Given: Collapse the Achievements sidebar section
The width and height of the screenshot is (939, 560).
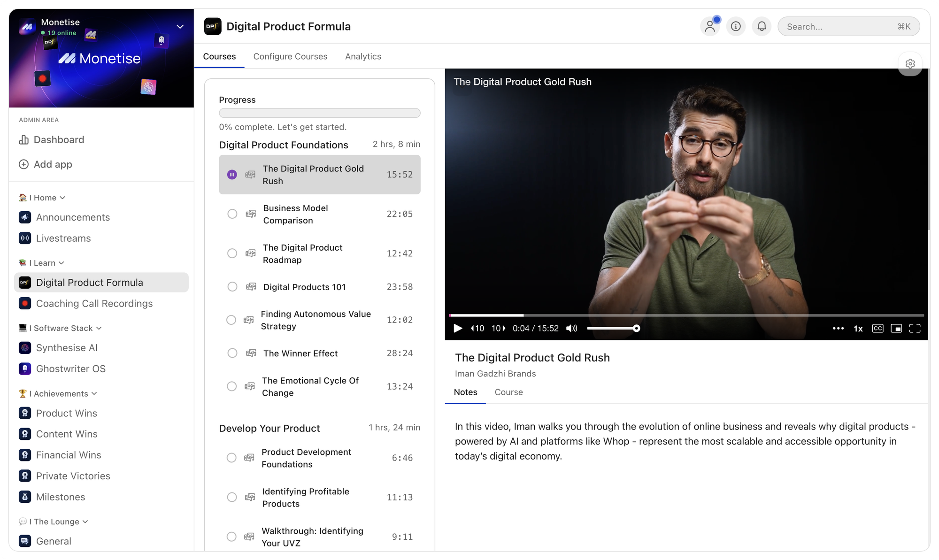Looking at the screenshot, I should (x=94, y=393).
